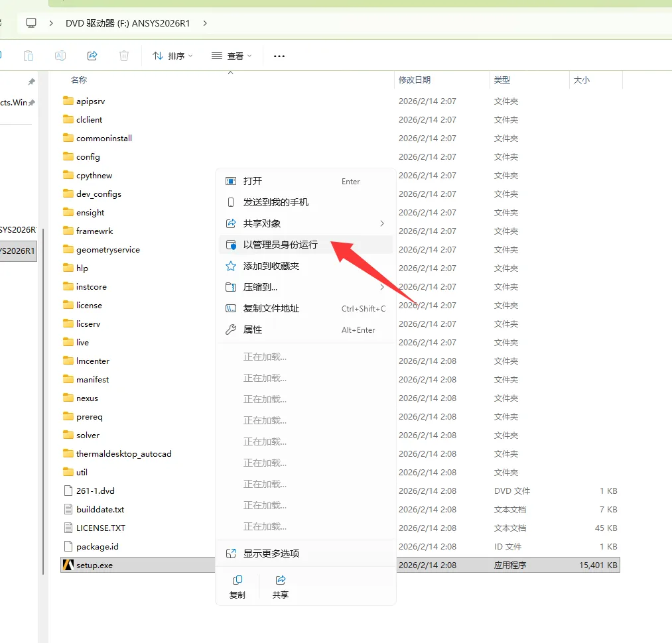Expand Share object (共享对象) submenu
The image size is (672, 643).
[x=306, y=223]
